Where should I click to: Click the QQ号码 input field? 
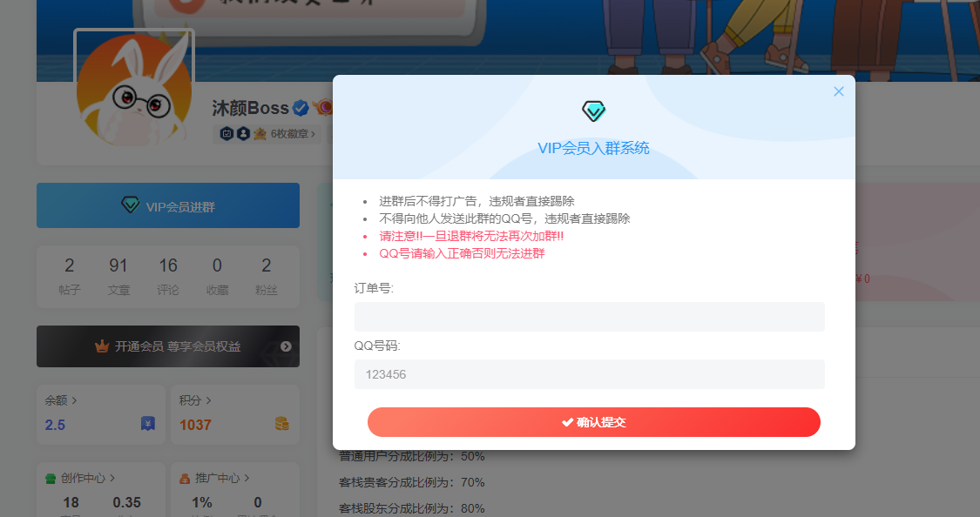tap(590, 374)
